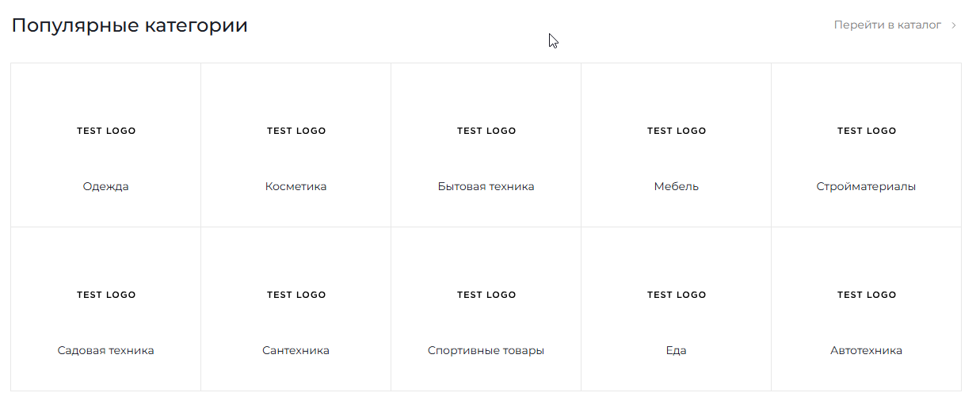This screenshot has width=980, height=408.
Task: Click the TEST LOGO above Бытовая техника
Action: 486,131
